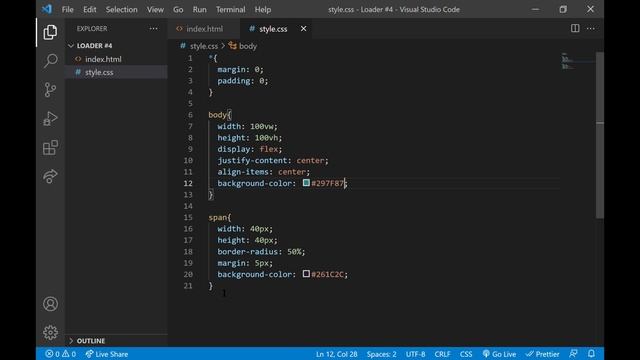Click the feedback icon in status bar
The height and width of the screenshot is (360, 640).
pyautogui.click(x=573, y=354)
